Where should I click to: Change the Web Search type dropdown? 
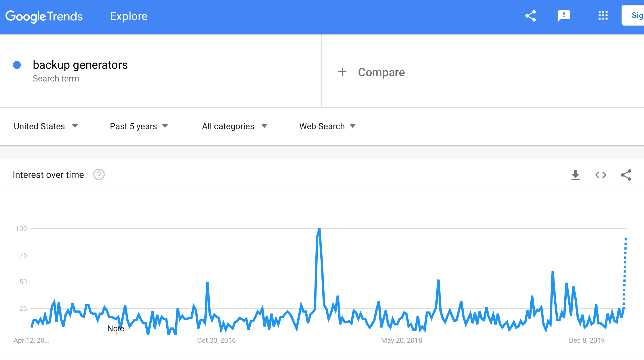[327, 126]
